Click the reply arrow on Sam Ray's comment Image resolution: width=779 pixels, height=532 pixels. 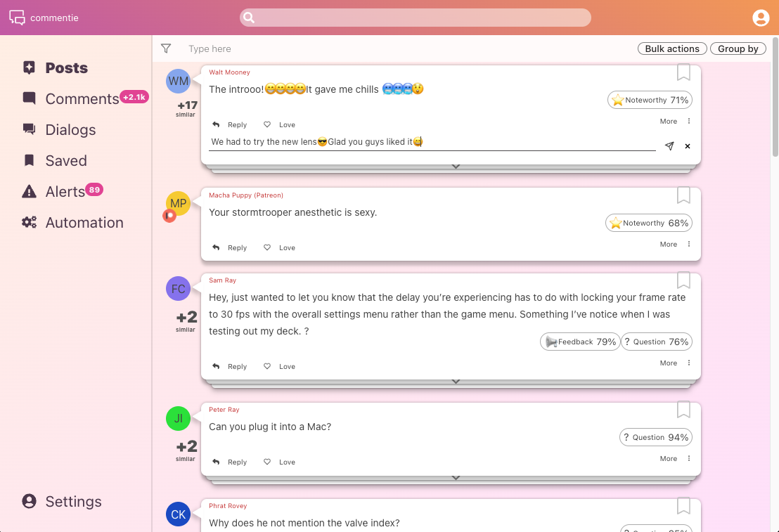(x=216, y=366)
